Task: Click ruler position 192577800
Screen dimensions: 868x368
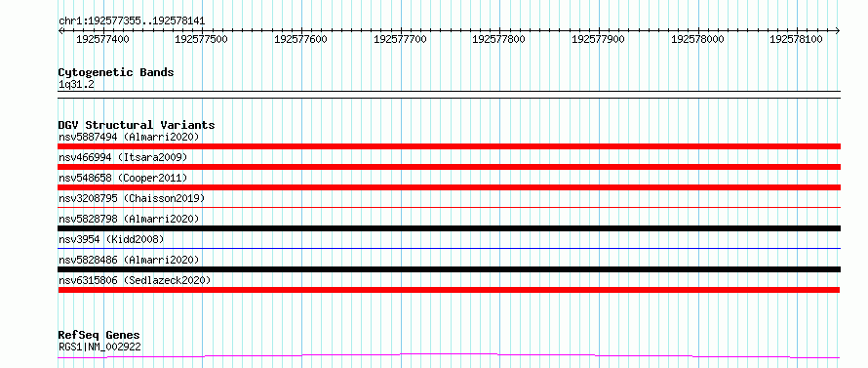Action: [498, 39]
